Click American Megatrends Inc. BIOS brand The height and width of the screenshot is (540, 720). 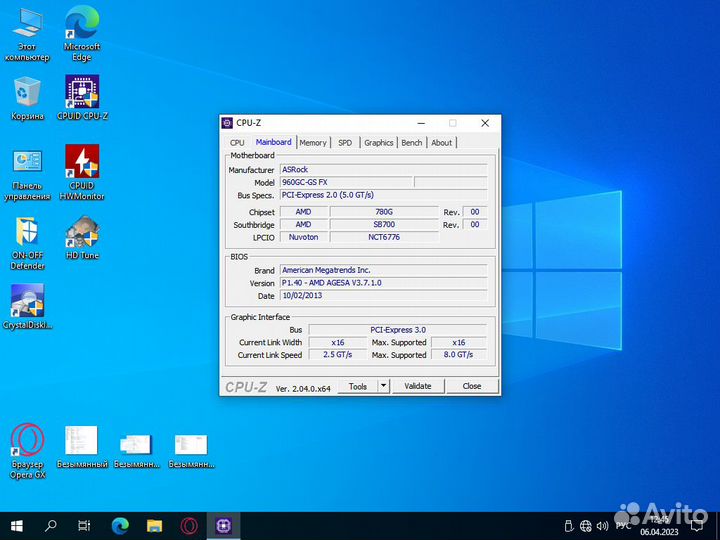[x=383, y=270]
